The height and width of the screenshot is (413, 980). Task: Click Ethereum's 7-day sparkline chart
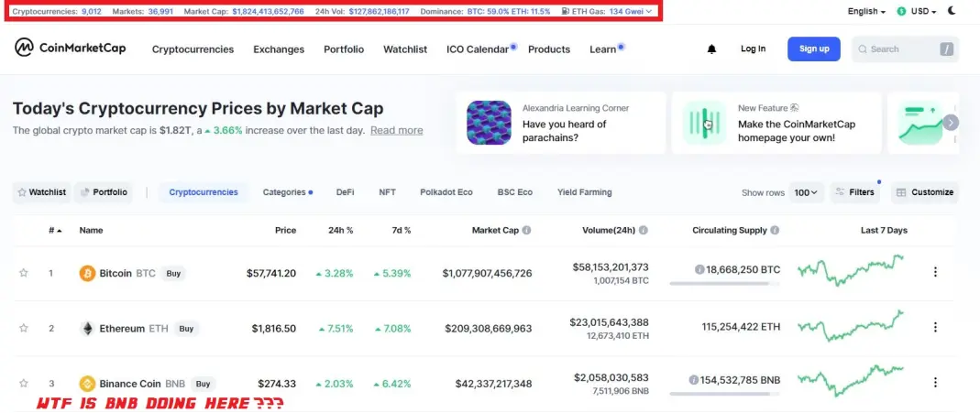(851, 325)
